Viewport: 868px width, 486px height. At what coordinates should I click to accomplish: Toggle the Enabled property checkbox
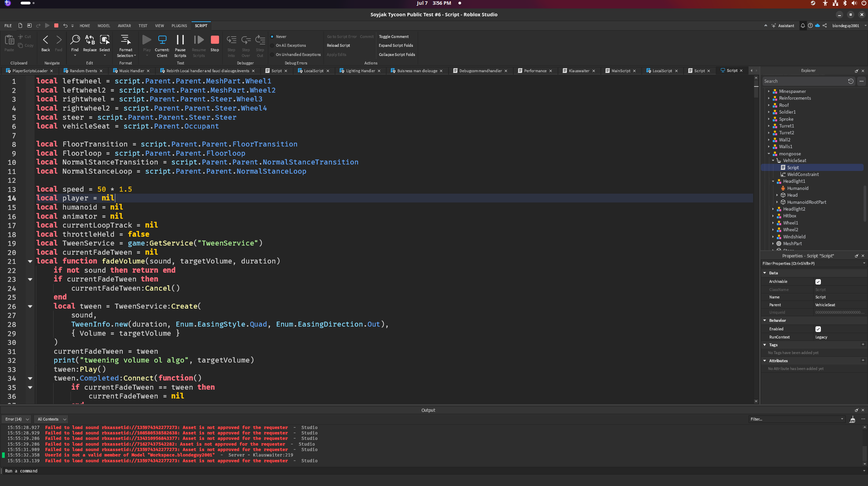point(818,329)
